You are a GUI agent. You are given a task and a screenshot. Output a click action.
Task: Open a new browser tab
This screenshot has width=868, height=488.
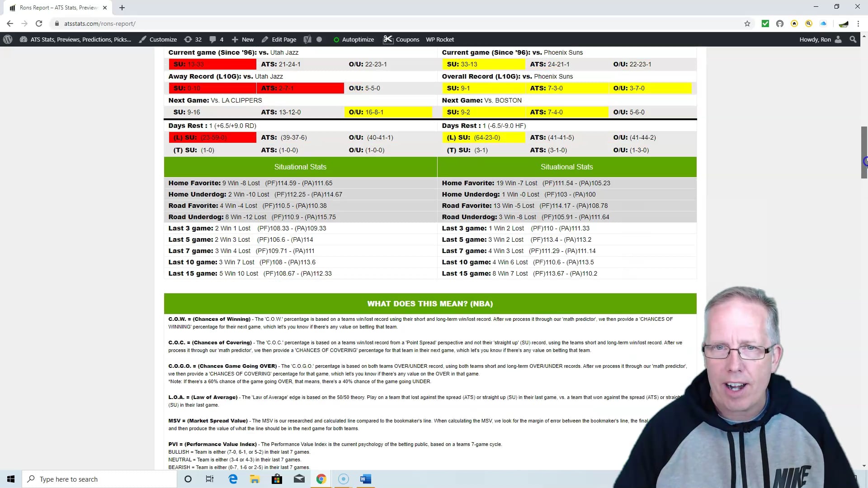[122, 8]
